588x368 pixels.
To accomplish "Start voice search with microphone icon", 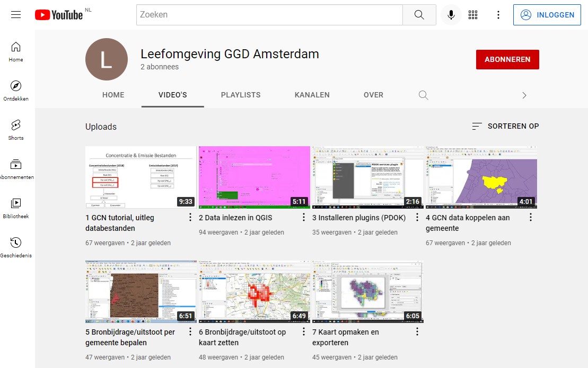I will pyautogui.click(x=451, y=15).
